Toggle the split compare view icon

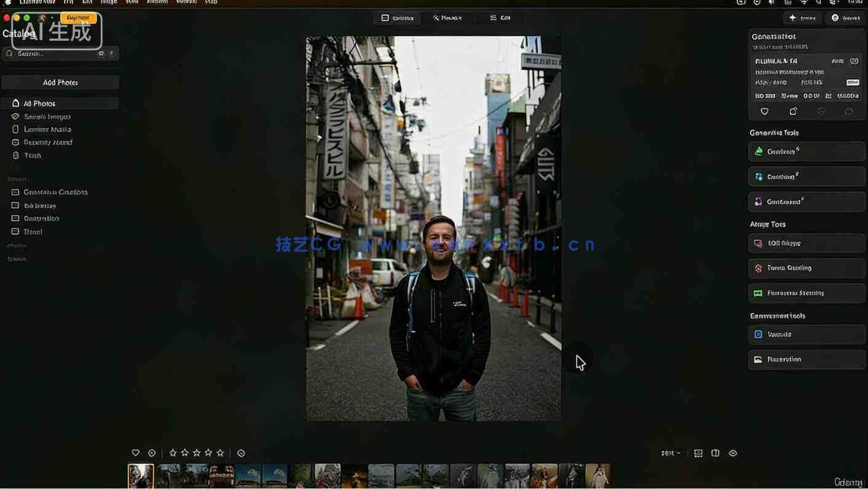point(716,453)
